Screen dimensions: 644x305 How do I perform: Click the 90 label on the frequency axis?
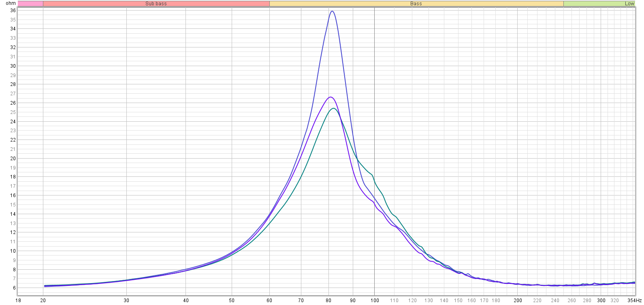pos(353,301)
